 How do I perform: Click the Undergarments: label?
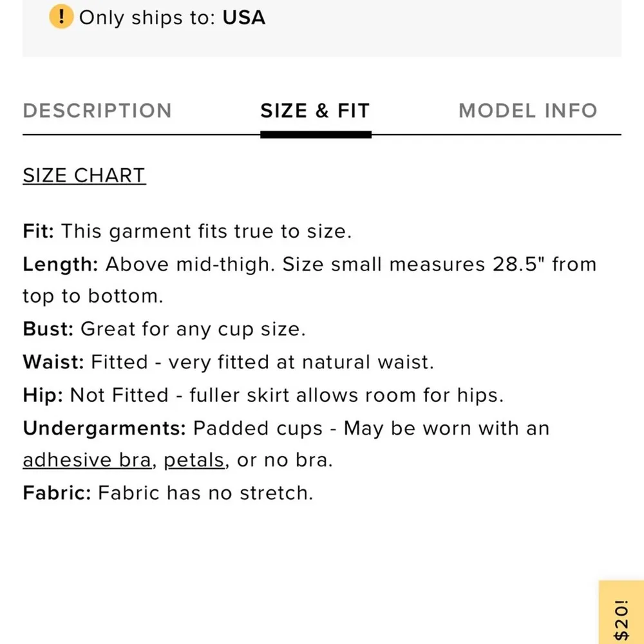click(105, 428)
